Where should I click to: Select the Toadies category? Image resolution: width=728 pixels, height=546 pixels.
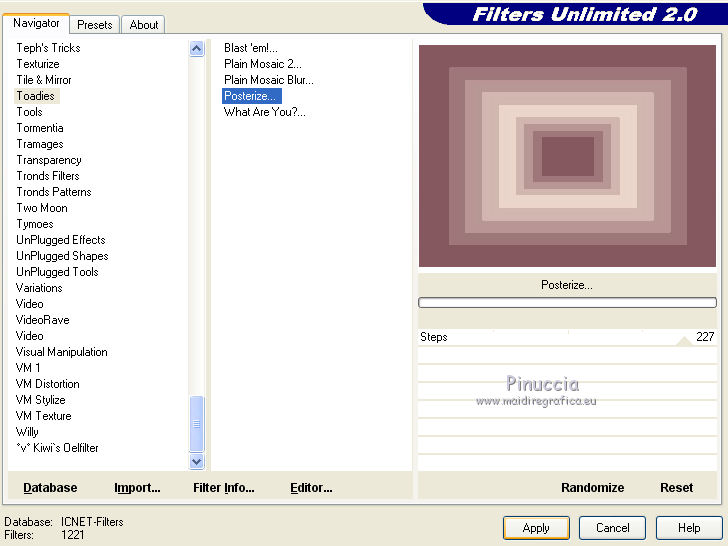[36, 96]
